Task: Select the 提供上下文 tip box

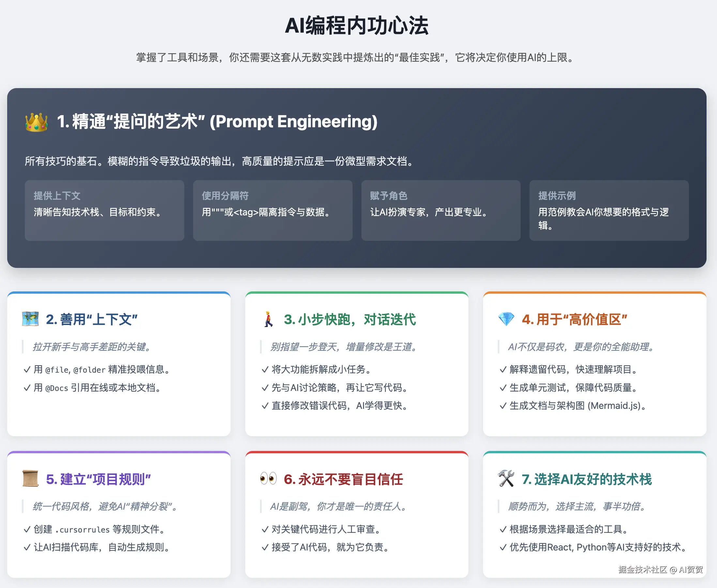Action: click(104, 210)
